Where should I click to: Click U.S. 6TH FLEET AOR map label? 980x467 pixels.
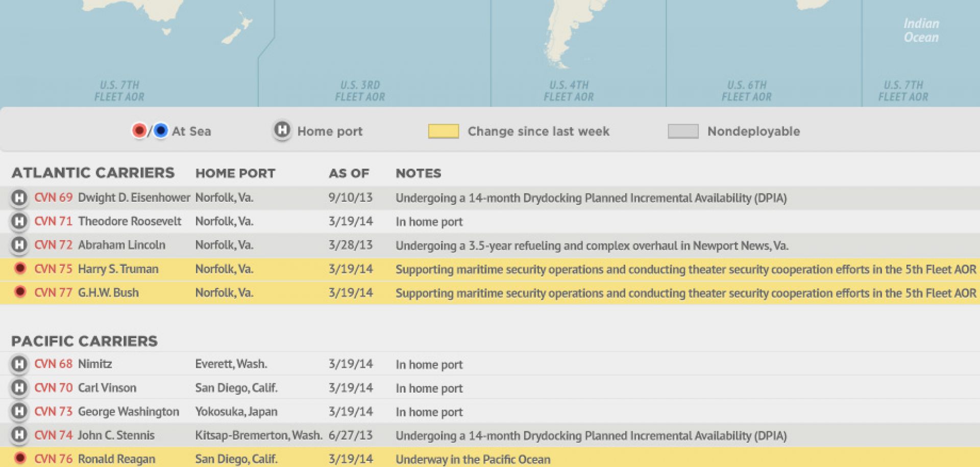(747, 91)
